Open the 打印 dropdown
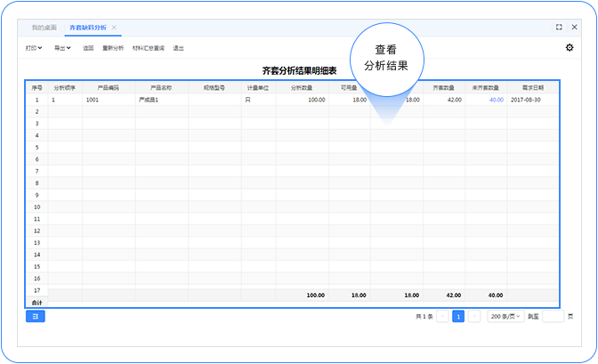The image size is (598, 364). [34, 48]
